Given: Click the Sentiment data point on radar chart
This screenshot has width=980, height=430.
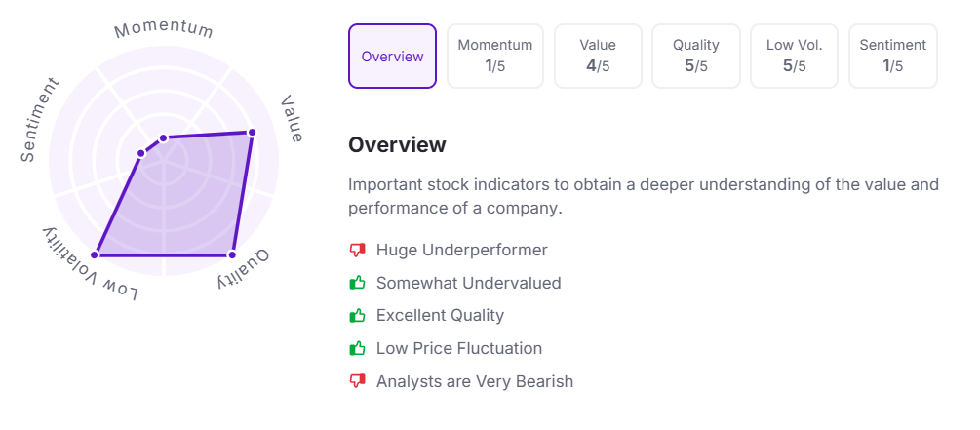Looking at the screenshot, I should pos(140,153).
